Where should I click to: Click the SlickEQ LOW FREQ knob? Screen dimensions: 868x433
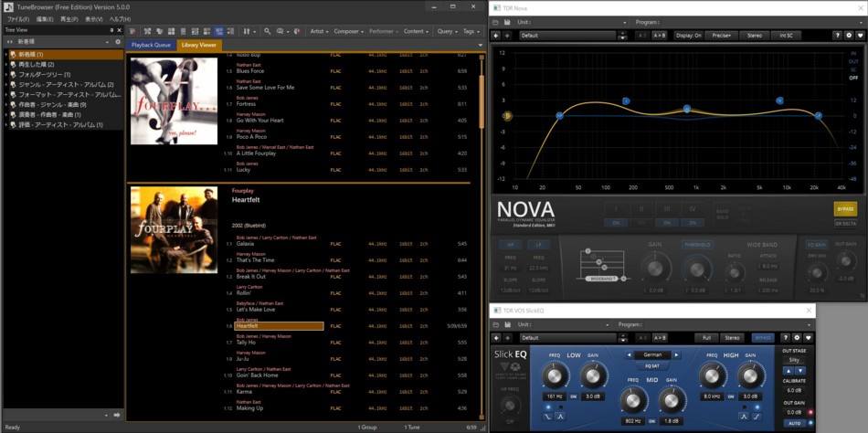tap(554, 376)
